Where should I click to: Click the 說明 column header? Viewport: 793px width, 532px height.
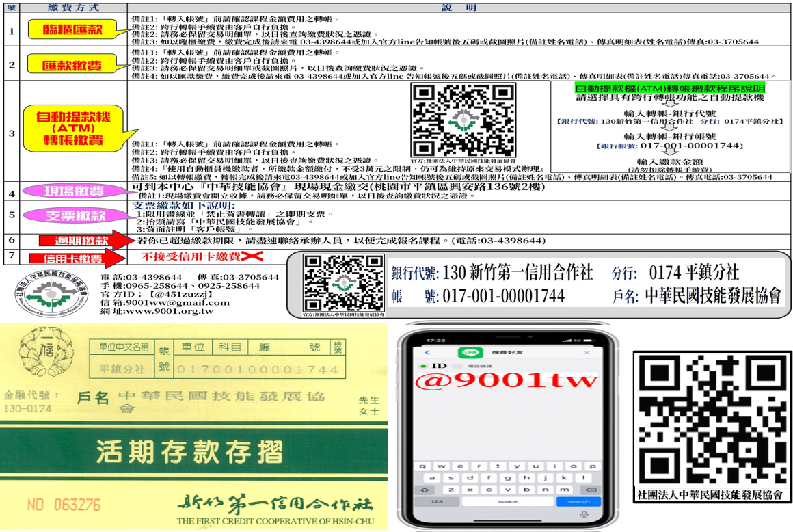(x=459, y=7)
